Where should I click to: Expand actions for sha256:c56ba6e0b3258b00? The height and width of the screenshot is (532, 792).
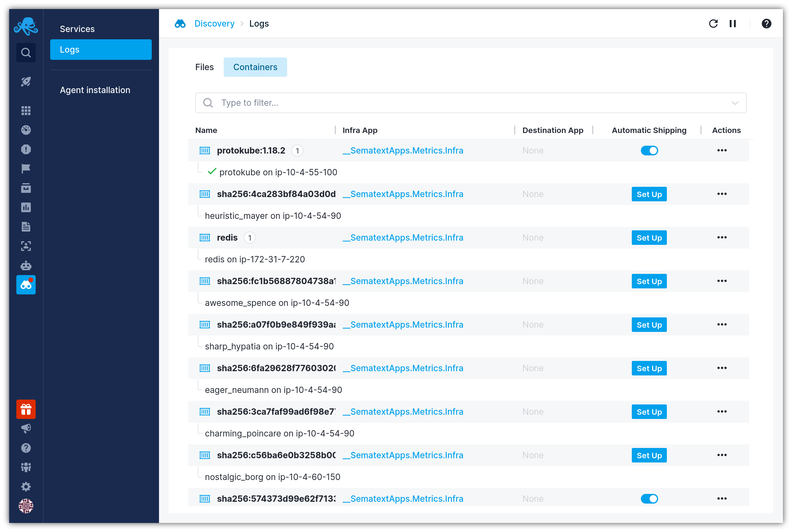pyautogui.click(x=722, y=455)
